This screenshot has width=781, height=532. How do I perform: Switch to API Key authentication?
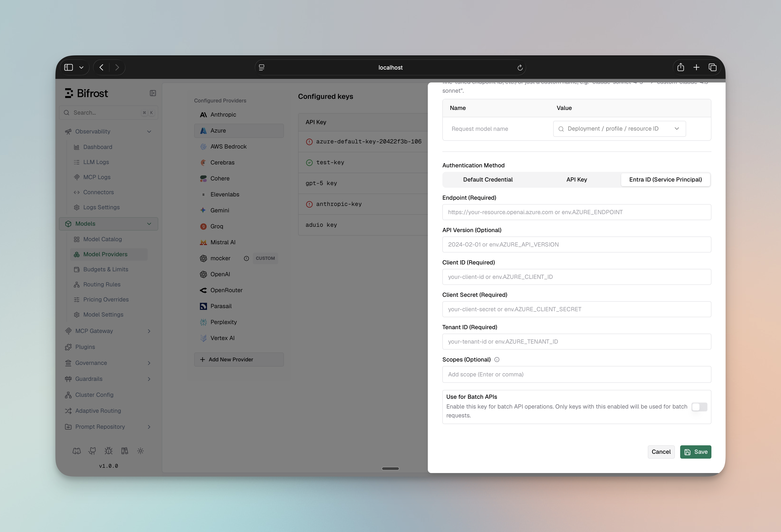point(577,180)
